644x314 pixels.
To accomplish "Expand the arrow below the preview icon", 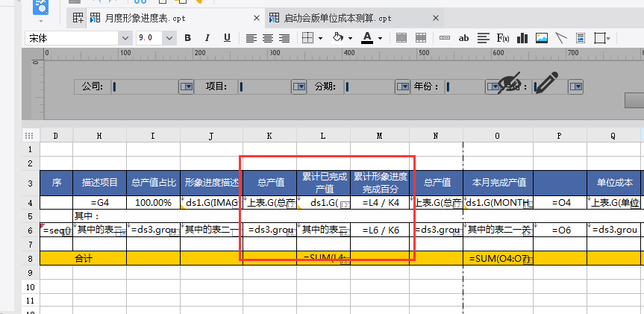I will tap(40, 21).
